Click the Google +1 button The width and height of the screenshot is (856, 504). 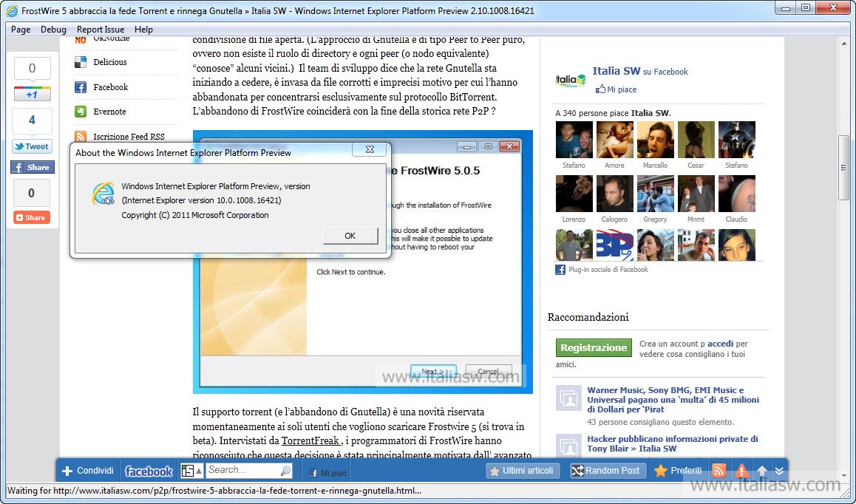[33, 94]
